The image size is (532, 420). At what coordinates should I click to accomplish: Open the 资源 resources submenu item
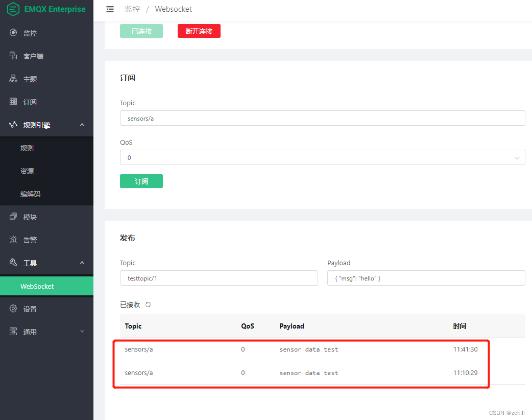(x=46, y=171)
